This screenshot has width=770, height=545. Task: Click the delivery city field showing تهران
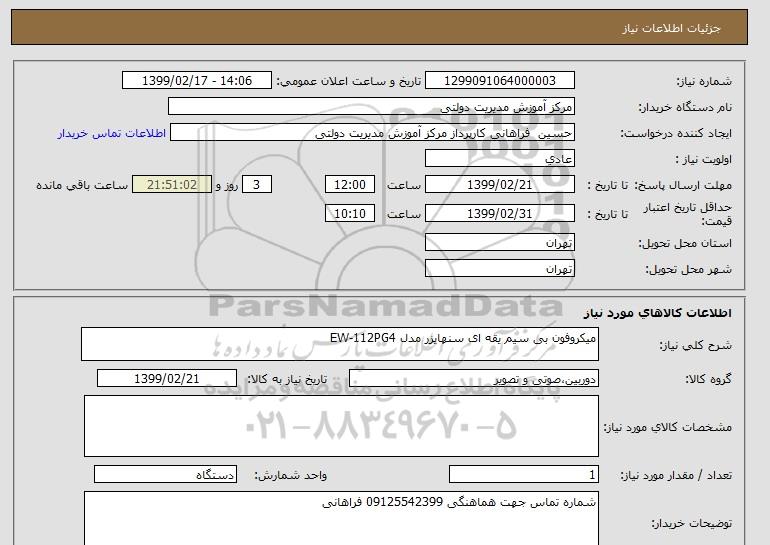pyautogui.click(x=499, y=269)
